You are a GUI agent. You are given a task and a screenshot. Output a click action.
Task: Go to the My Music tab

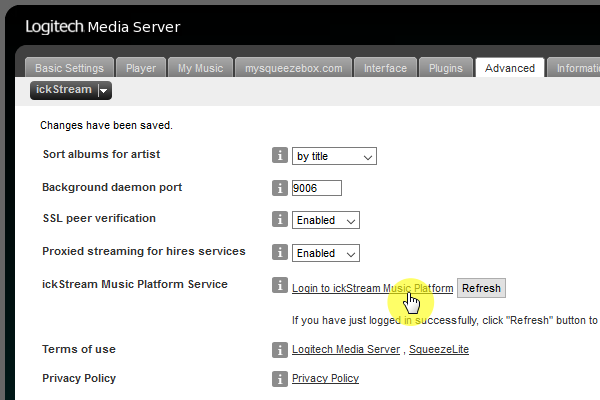(x=199, y=68)
